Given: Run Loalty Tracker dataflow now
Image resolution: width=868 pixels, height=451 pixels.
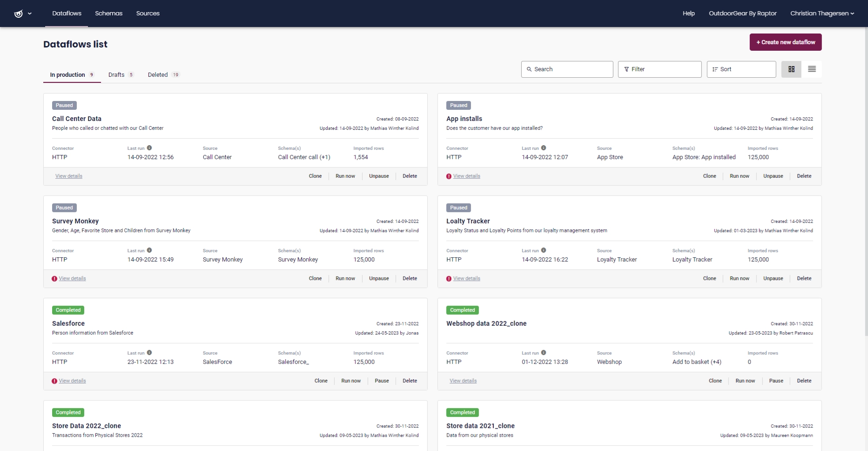Looking at the screenshot, I should click(x=740, y=279).
